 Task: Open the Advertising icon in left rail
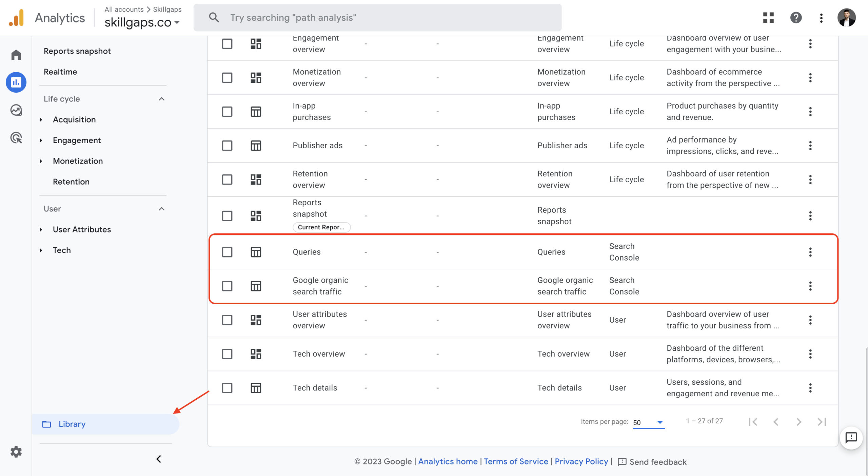pyautogui.click(x=16, y=138)
